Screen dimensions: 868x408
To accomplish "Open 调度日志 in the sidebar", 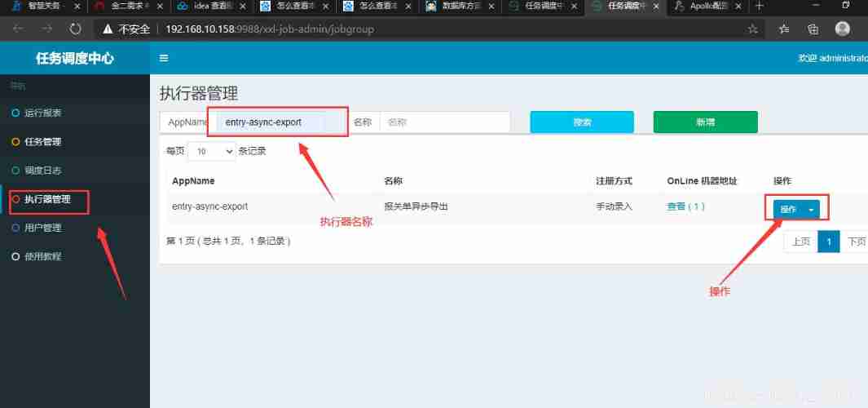I will [43, 171].
